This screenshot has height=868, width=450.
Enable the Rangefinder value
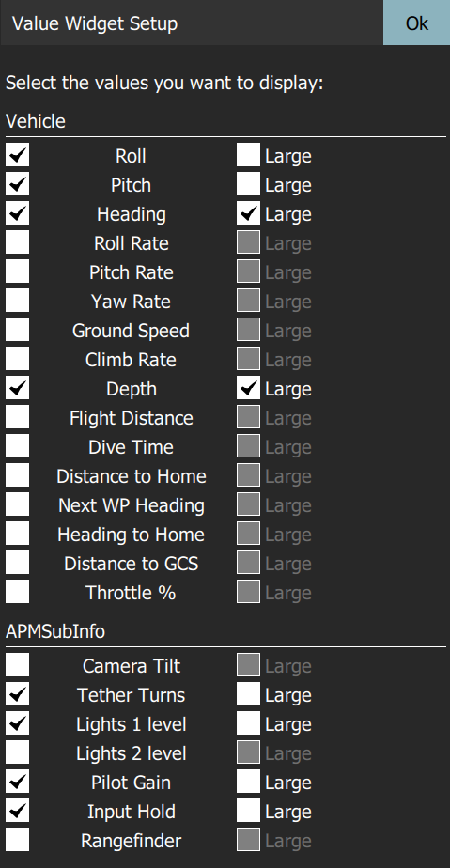pos(17,841)
